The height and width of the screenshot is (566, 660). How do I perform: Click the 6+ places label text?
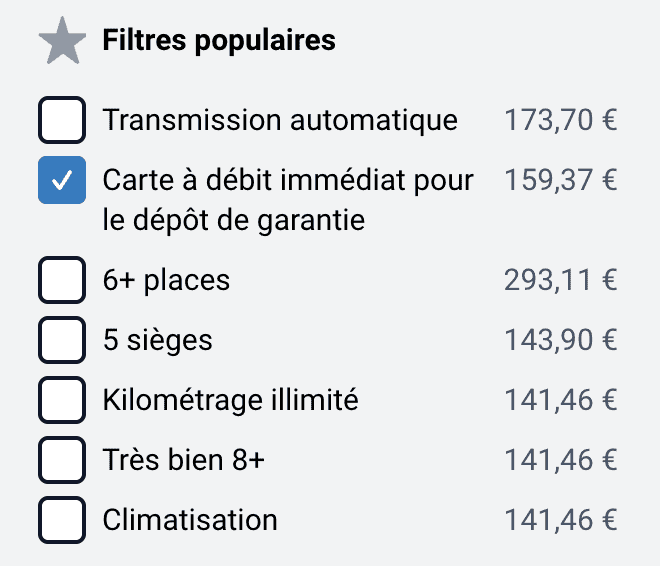tap(166, 281)
